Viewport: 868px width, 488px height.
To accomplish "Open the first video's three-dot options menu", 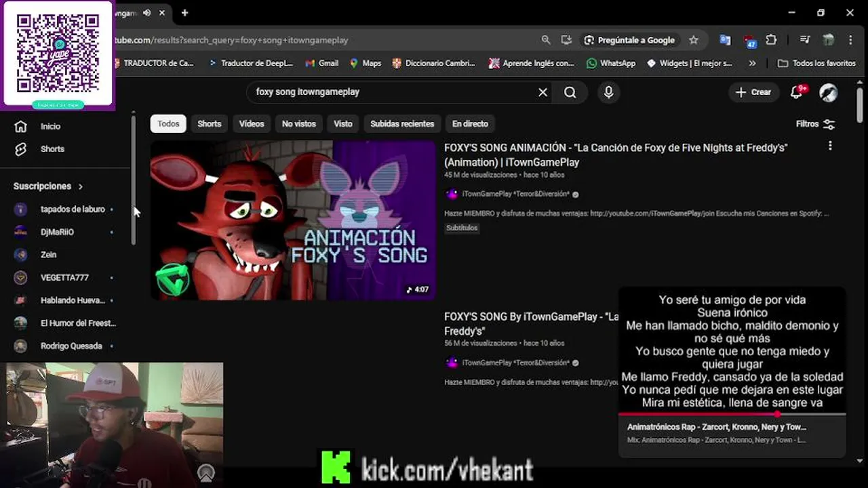I will pos(830,146).
